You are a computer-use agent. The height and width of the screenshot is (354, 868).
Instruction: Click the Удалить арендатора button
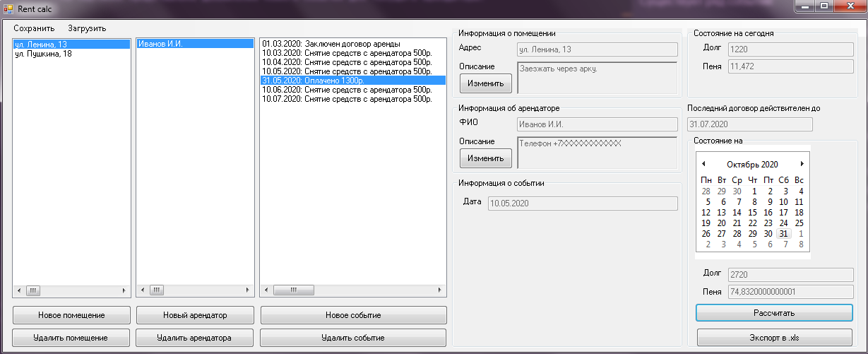click(194, 338)
